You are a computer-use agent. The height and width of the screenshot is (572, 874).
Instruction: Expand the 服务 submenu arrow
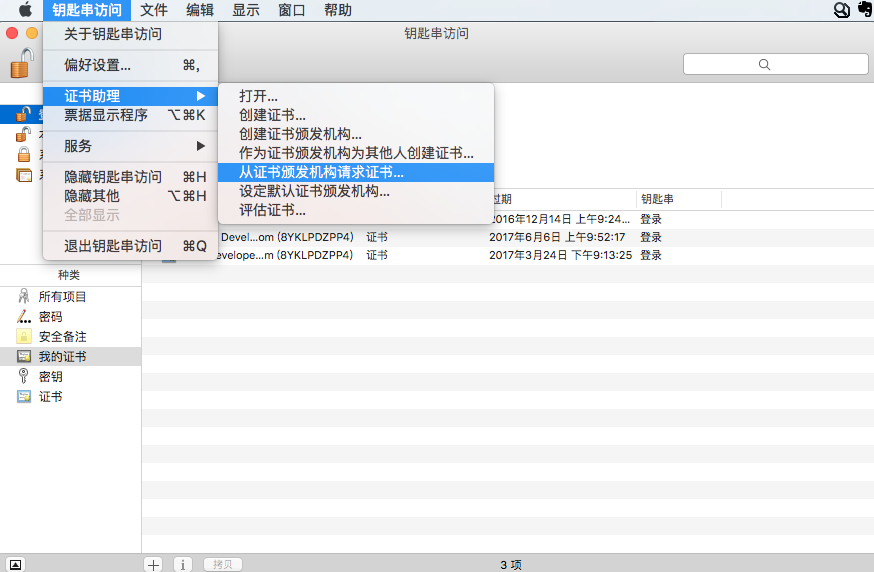(x=201, y=146)
